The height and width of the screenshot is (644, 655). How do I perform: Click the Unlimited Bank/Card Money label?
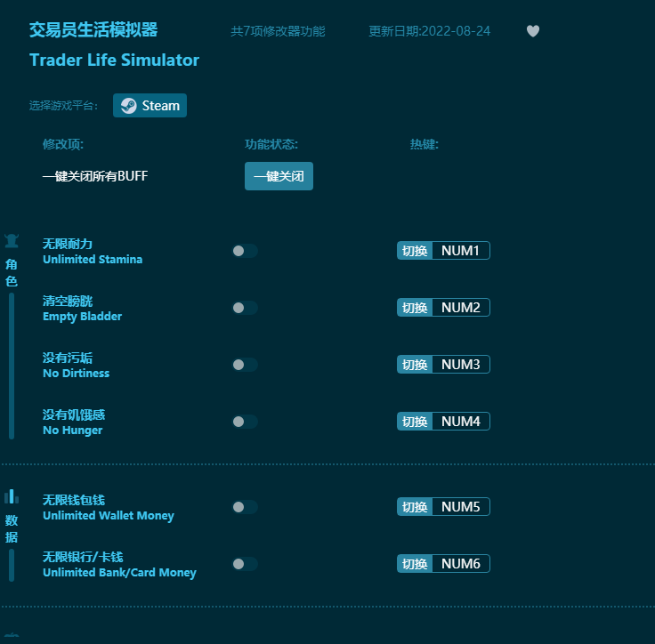pos(119,572)
